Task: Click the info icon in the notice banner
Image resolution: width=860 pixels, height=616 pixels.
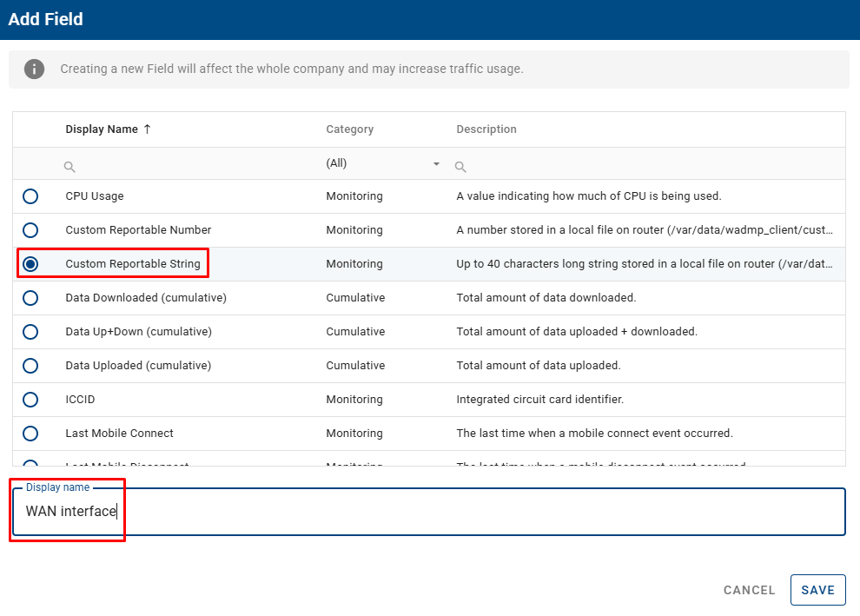Action: (34, 69)
